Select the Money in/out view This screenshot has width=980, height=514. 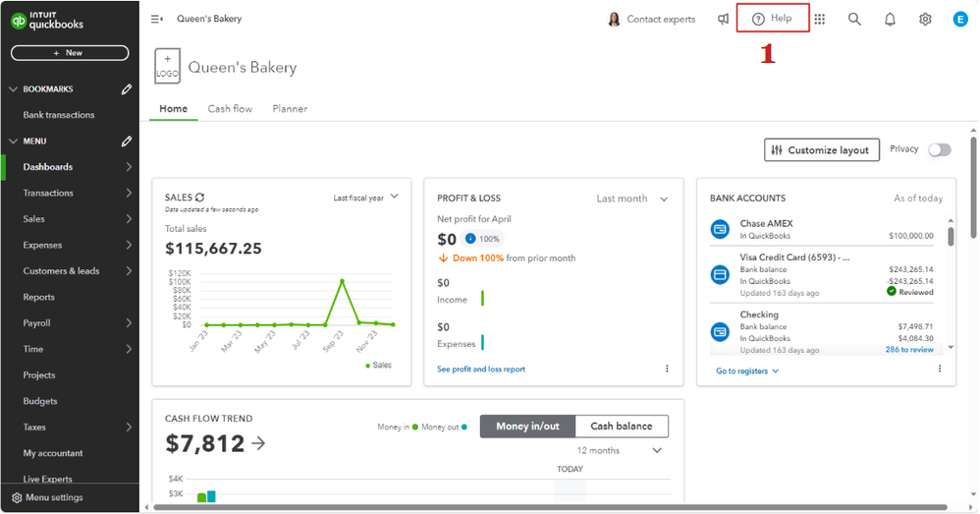click(x=527, y=426)
